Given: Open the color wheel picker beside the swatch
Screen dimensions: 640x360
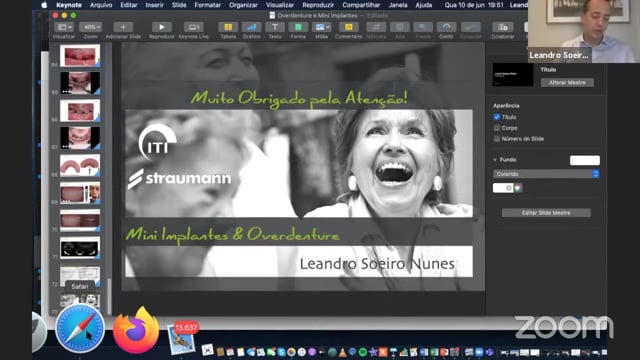Looking at the screenshot, I should [518, 188].
